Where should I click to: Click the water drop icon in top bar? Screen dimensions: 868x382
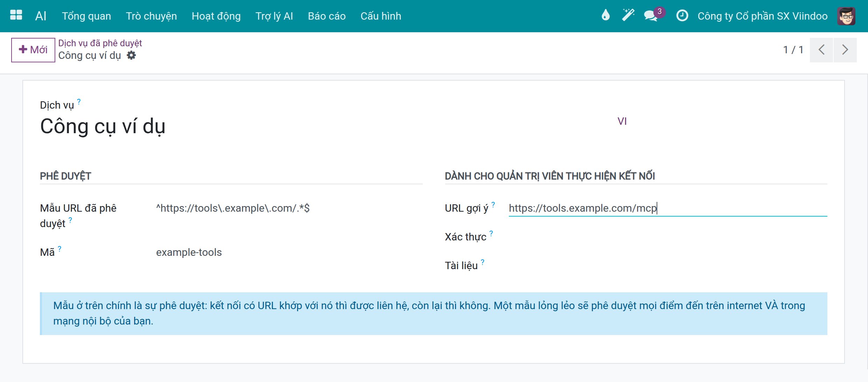tap(605, 15)
